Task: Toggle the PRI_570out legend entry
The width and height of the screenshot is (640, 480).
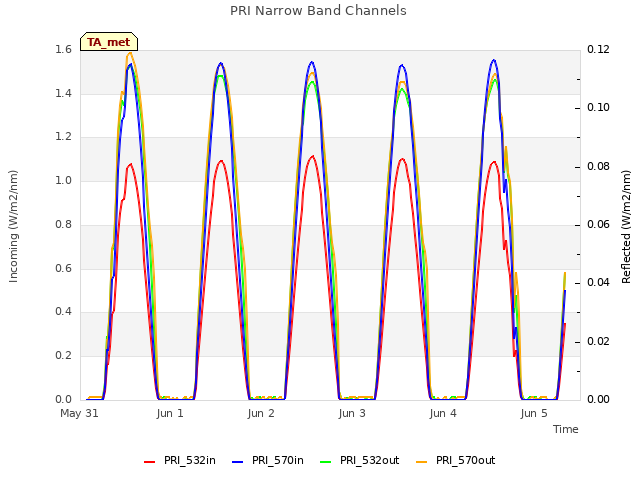Action: coord(456,461)
